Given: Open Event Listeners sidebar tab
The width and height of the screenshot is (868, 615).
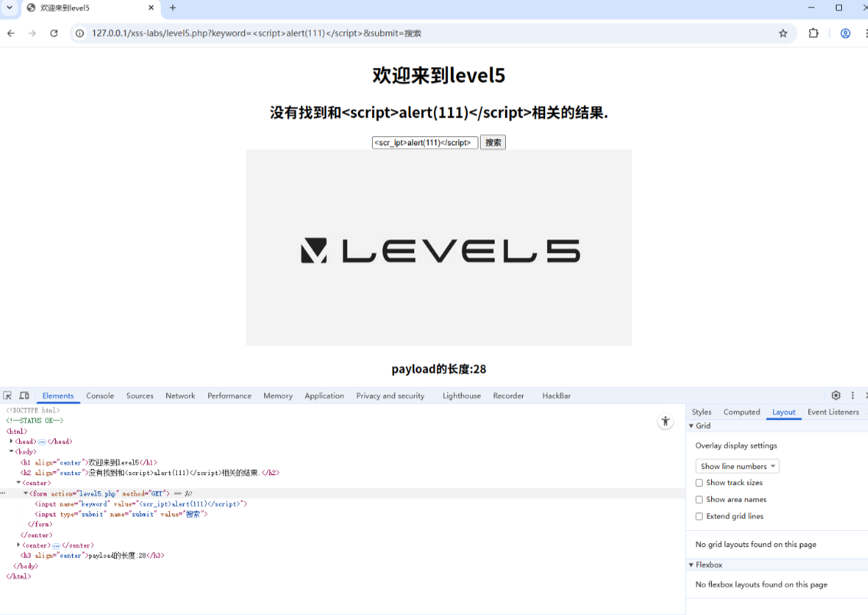Looking at the screenshot, I should (833, 412).
